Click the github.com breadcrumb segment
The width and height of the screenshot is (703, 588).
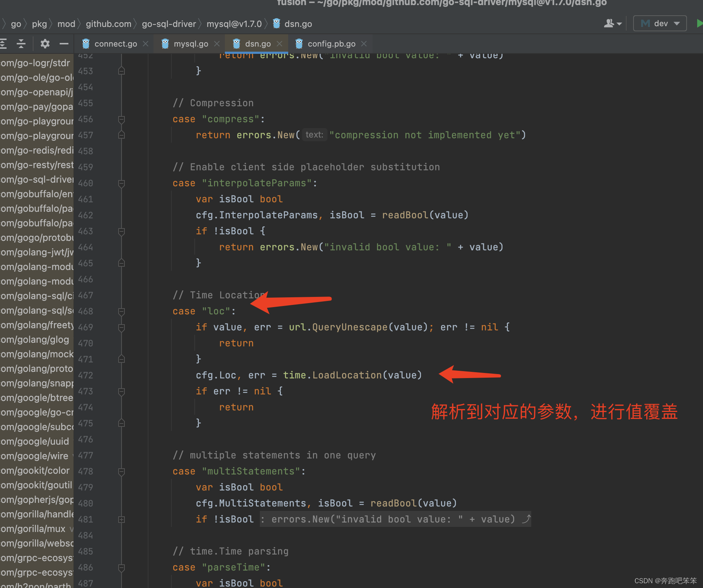tap(108, 24)
